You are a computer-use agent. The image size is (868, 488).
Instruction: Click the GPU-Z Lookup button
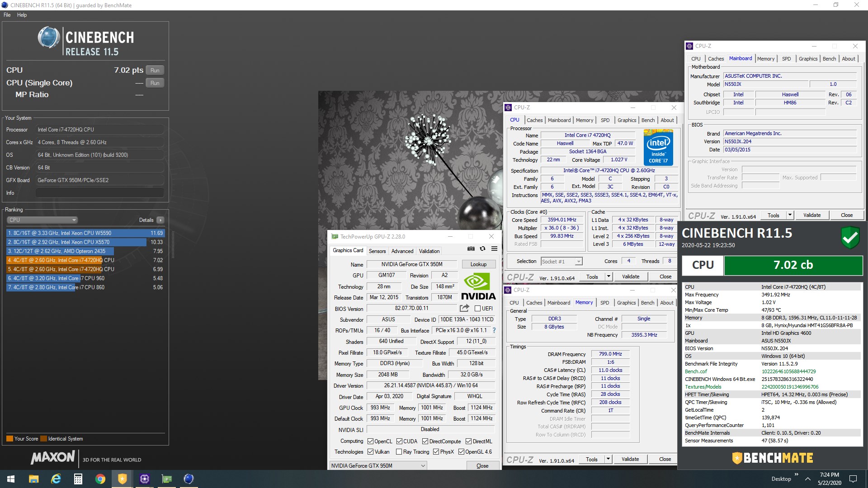tap(478, 264)
